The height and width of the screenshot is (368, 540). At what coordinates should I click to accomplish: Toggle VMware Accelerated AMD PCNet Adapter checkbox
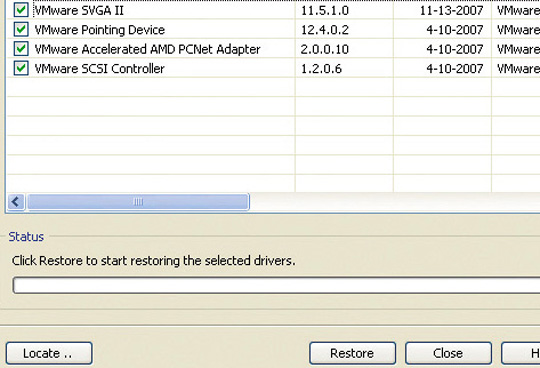pyautogui.click(x=21, y=49)
